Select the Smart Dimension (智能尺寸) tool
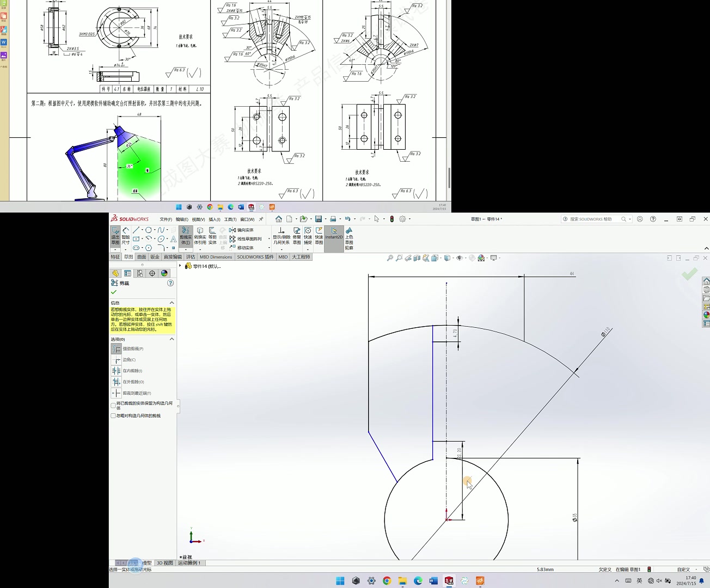The width and height of the screenshot is (710, 588). tap(126, 236)
